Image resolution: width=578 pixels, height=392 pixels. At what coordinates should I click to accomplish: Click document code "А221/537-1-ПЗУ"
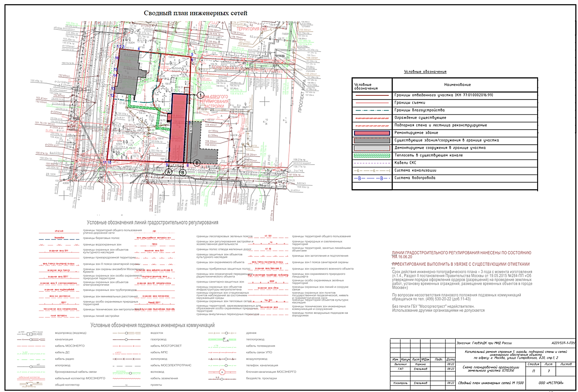[563, 343]
